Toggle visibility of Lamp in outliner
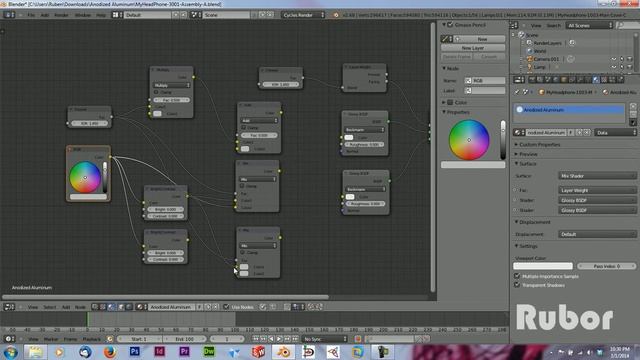 coord(613,67)
